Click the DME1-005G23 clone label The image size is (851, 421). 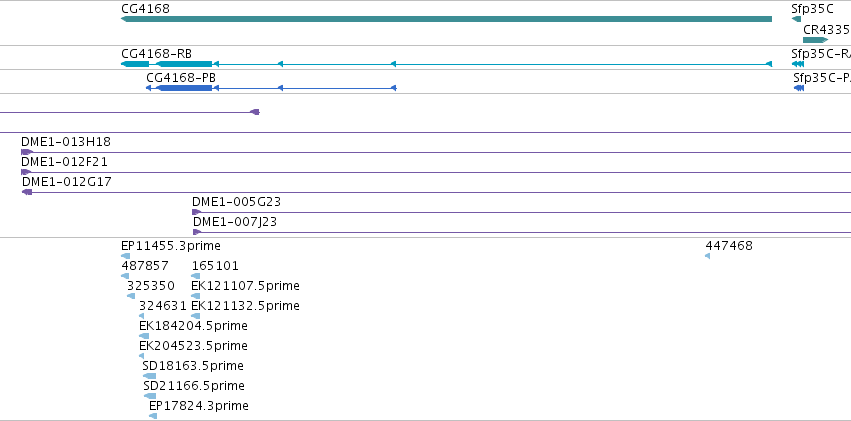[x=236, y=202]
